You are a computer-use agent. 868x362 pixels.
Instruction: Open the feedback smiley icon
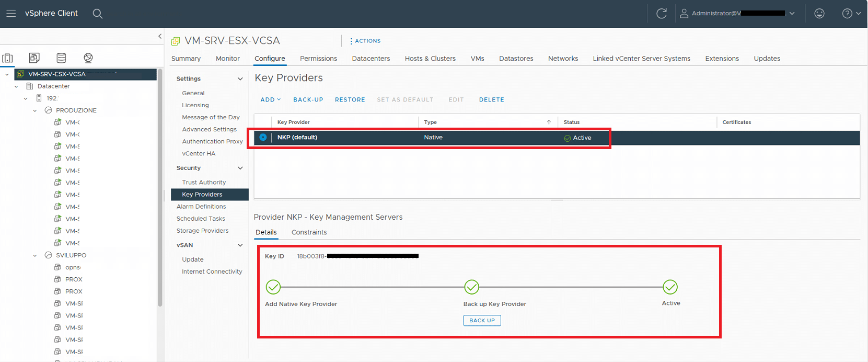pos(819,14)
